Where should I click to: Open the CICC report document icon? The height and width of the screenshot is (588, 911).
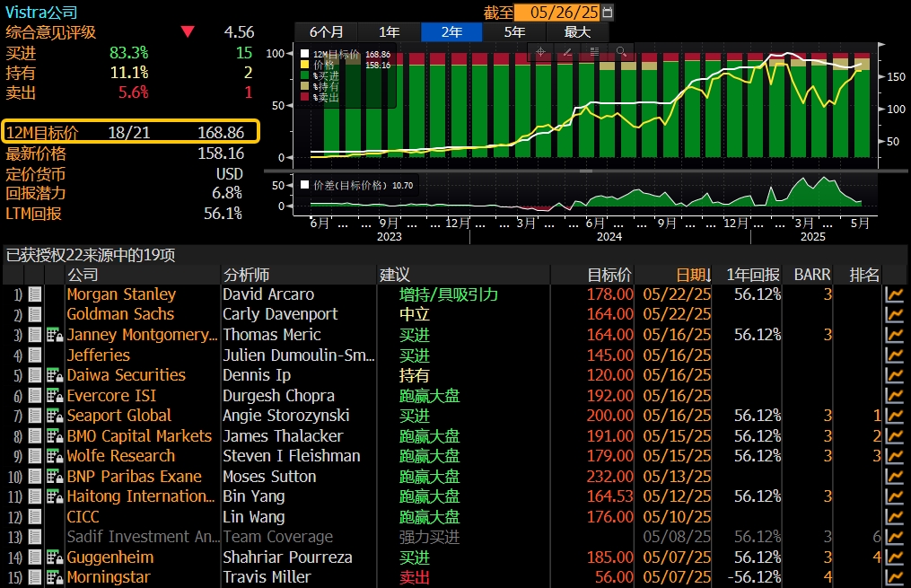(35, 516)
